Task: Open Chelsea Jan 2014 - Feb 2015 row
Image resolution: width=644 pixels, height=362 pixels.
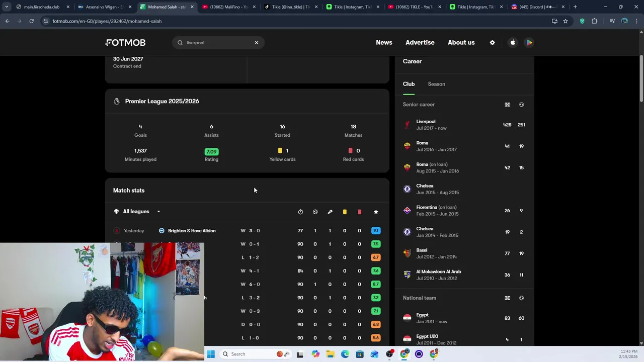Action: click(464, 232)
